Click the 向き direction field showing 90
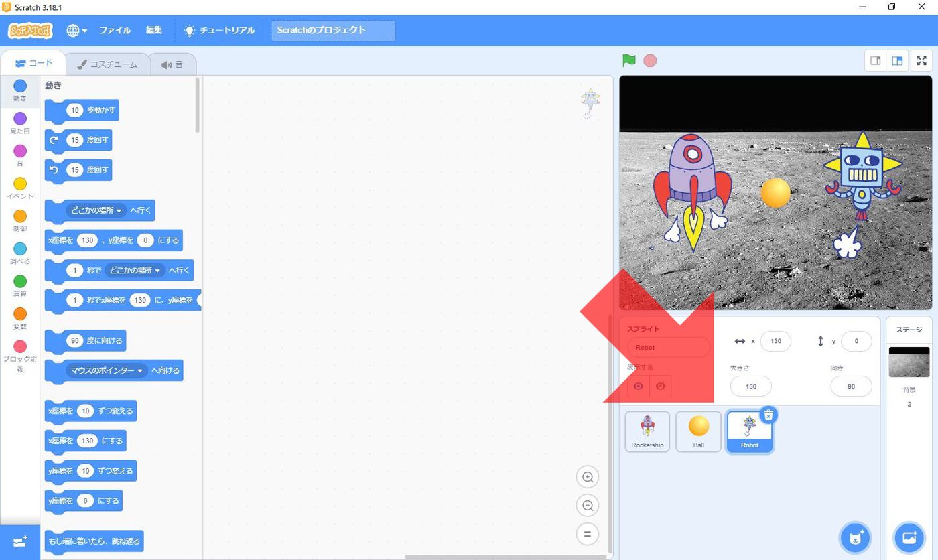Image resolution: width=938 pixels, height=560 pixels. (x=851, y=386)
